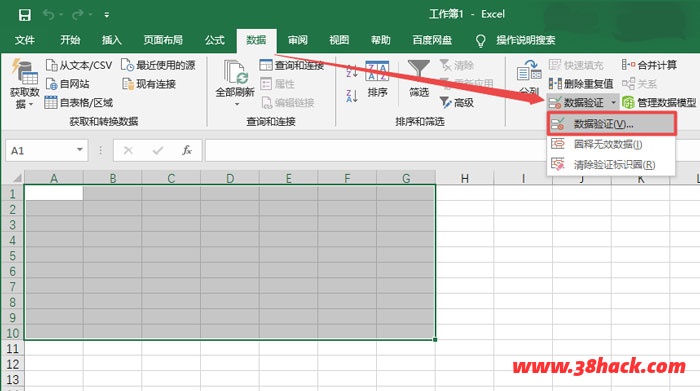Select column D header

pyautogui.click(x=230, y=179)
